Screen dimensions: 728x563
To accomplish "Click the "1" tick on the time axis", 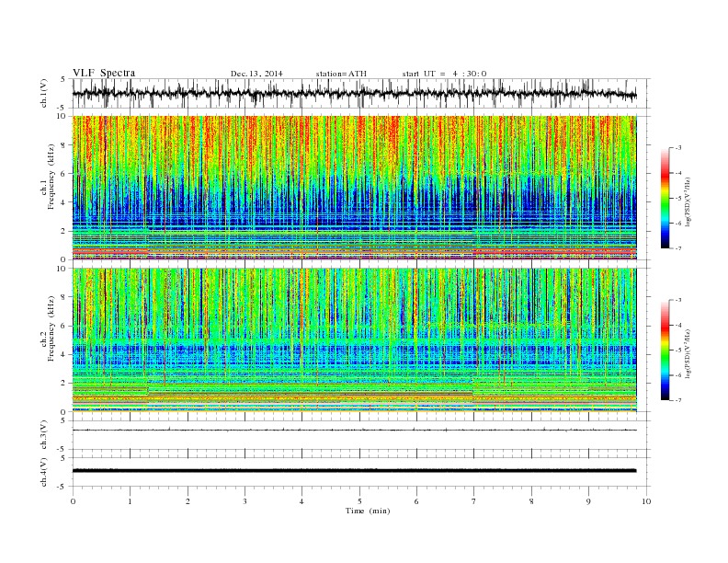I will click(130, 501).
